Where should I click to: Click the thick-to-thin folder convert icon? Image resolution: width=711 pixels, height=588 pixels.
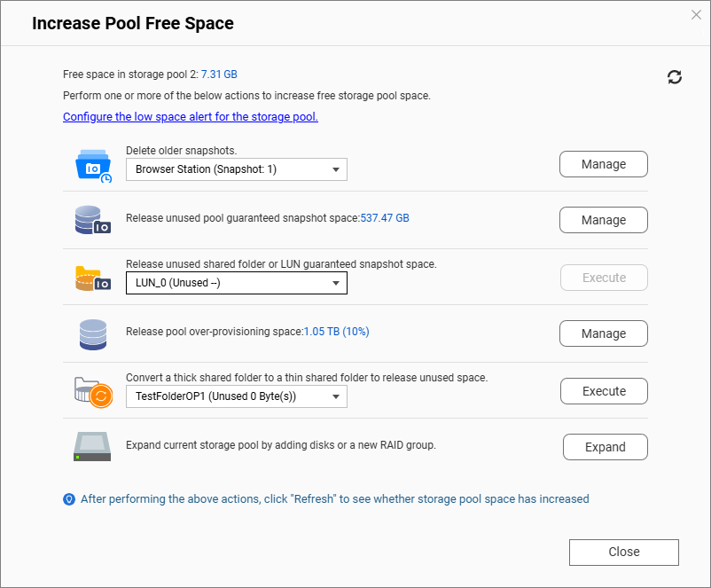pos(93,392)
